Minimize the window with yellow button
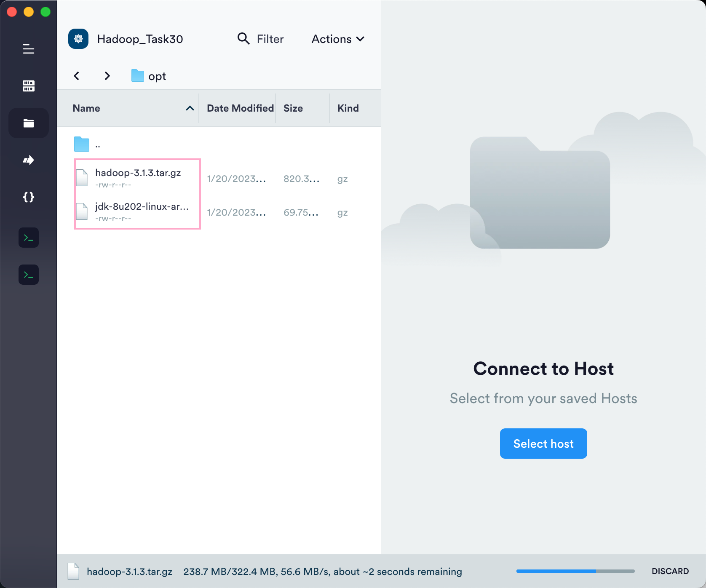Screen dimensions: 706x588 pos(29,12)
